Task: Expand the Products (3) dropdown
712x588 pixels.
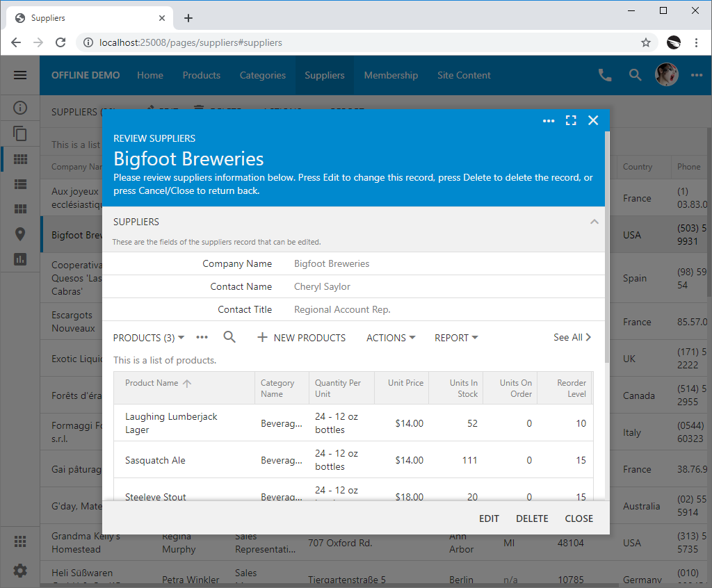Action: pos(149,338)
